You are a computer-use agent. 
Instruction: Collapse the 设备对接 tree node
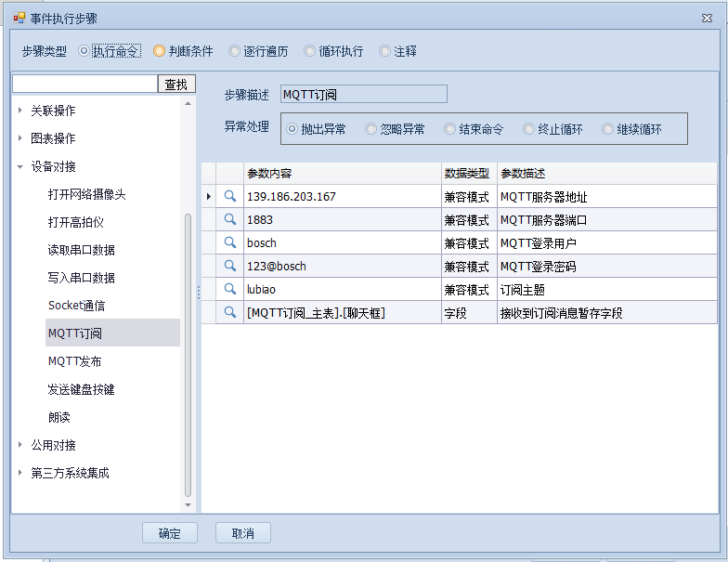click(20, 166)
